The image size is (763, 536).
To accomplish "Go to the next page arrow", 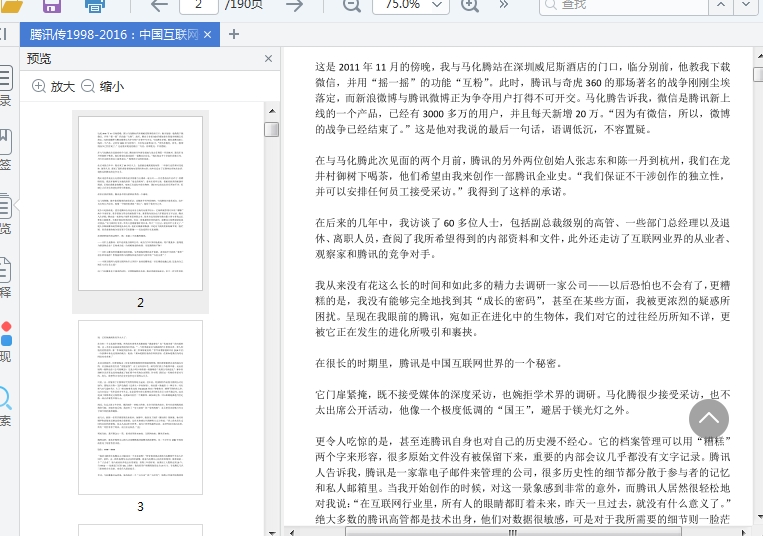I will [x=294, y=5].
